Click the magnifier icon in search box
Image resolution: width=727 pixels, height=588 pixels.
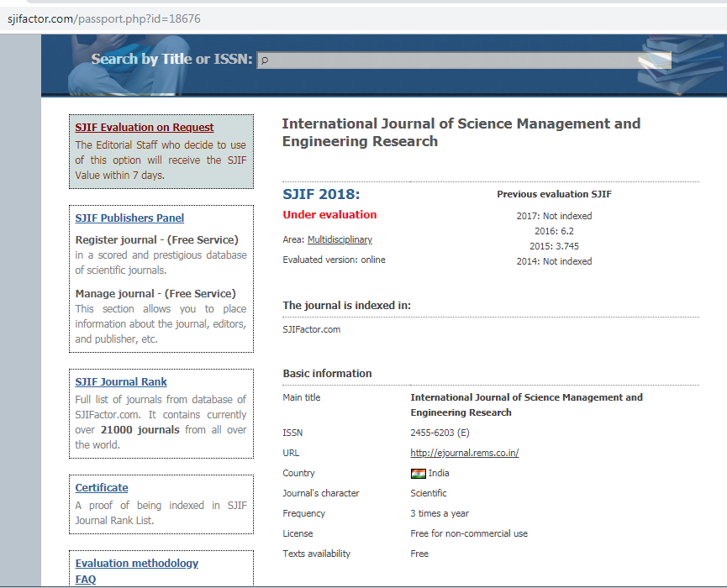265,60
